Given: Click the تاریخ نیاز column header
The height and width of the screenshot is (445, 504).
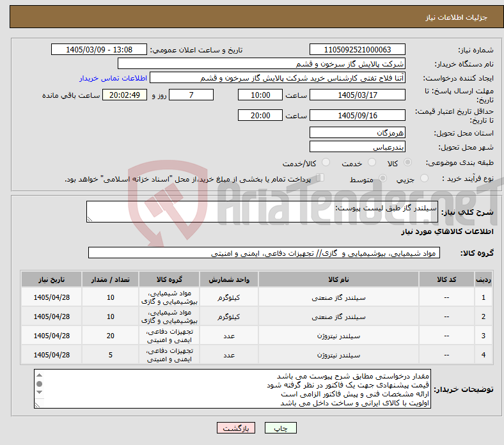Looking at the screenshot, I should click(x=51, y=279).
